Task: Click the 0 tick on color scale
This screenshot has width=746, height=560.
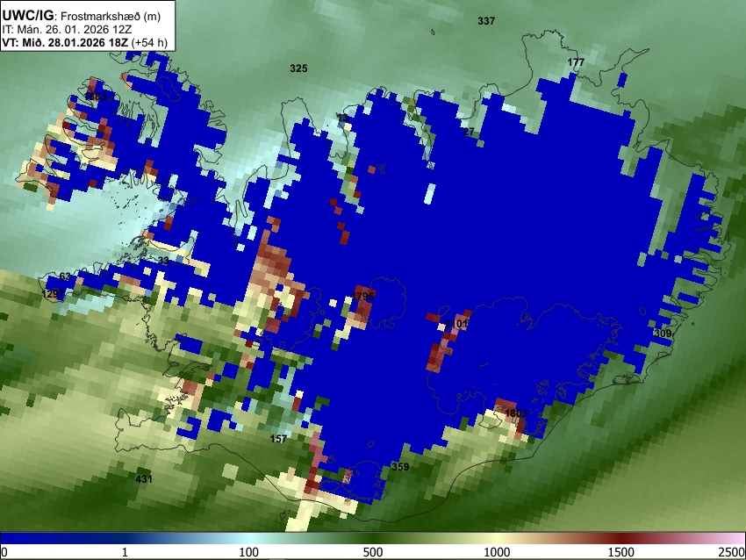Action: (4, 552)
